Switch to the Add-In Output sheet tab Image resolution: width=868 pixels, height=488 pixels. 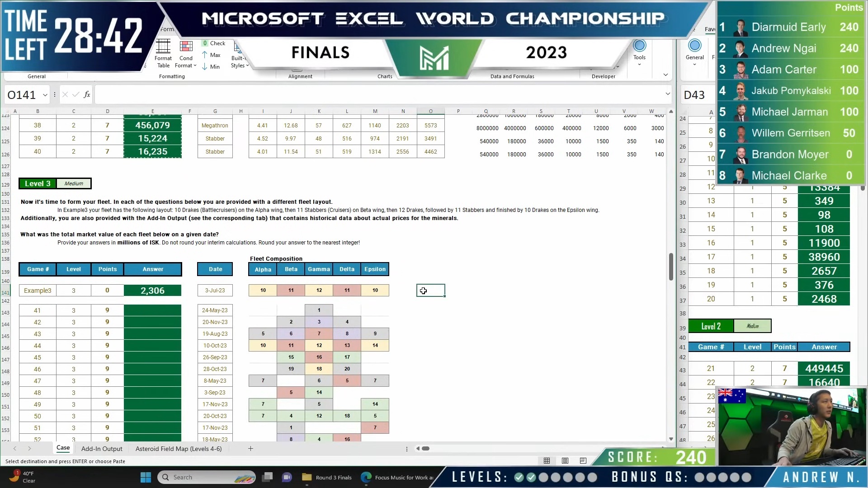(x=102, y=449)
